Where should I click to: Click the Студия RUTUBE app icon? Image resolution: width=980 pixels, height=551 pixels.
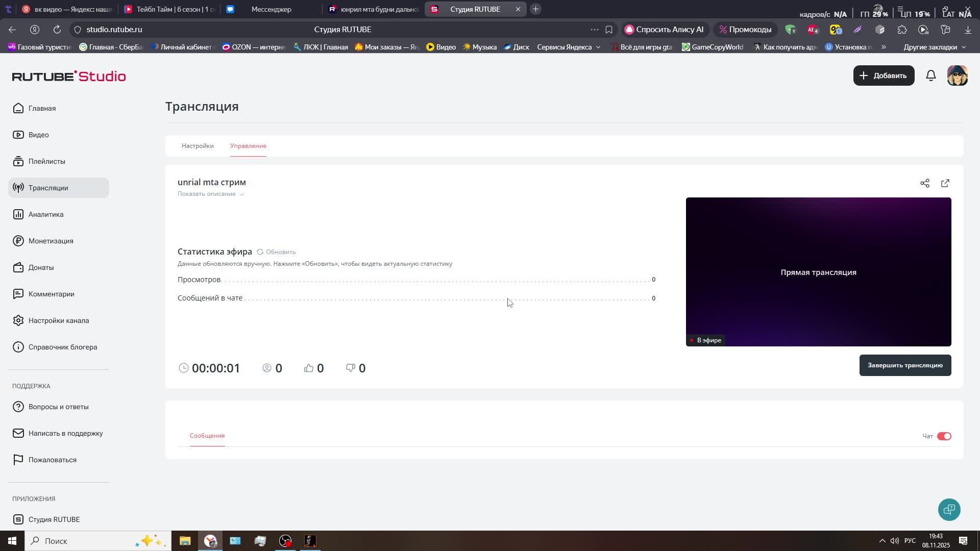tap(18, 519)
